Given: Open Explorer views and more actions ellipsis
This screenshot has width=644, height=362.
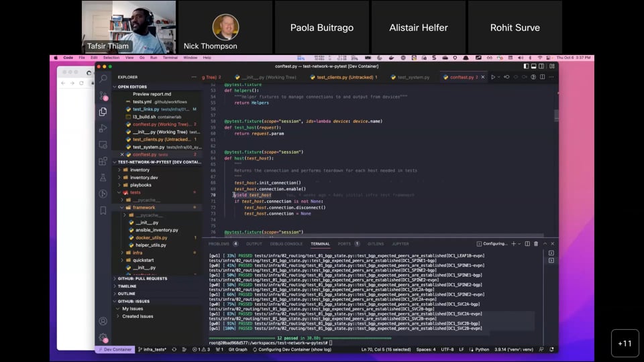Looking at the screenshot, I should 194,77.
